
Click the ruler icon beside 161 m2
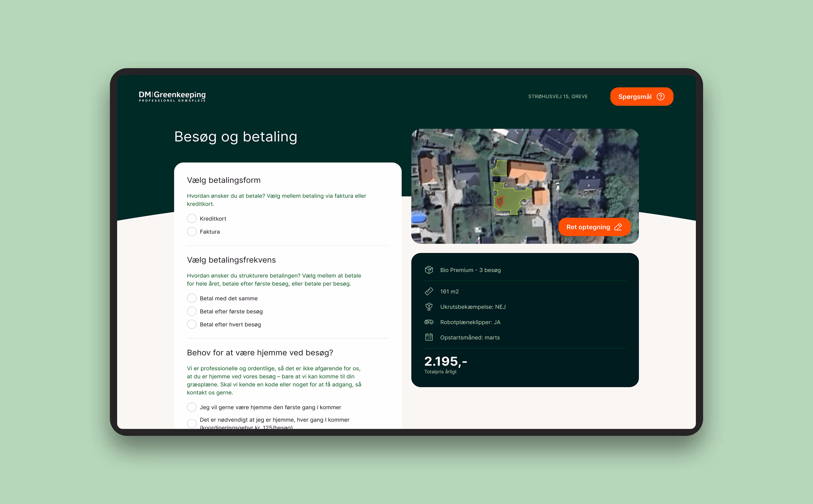point(429,291)
